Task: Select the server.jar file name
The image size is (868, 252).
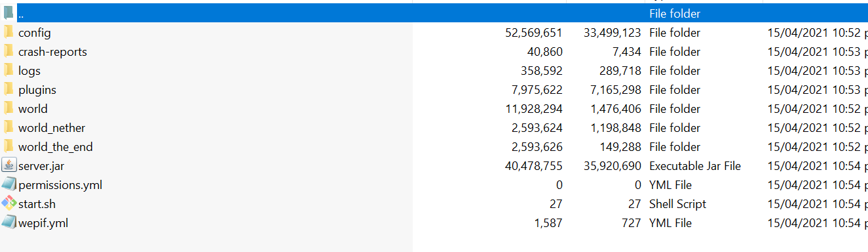Action: click(x=41, y=166)
